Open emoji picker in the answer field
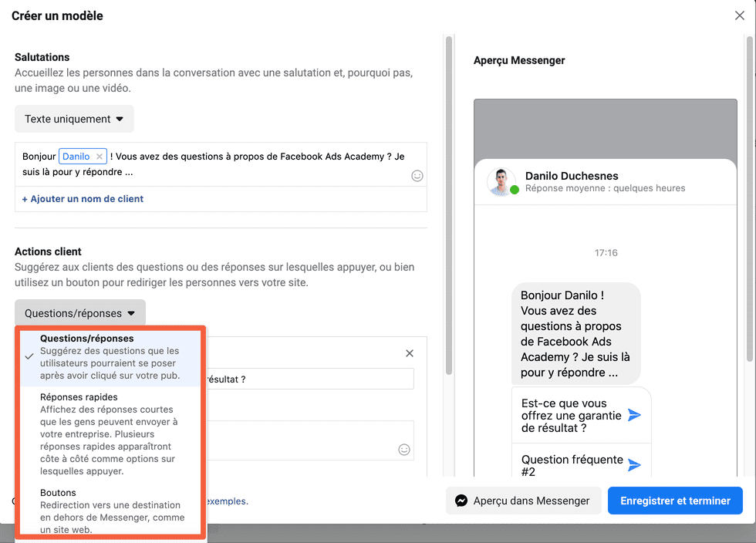Screen dimensions: 756x543 coord(404,450)
